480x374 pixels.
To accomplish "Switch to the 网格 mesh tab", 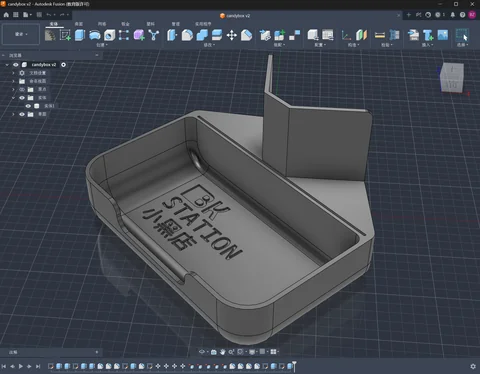I will [x=102, y=24].
